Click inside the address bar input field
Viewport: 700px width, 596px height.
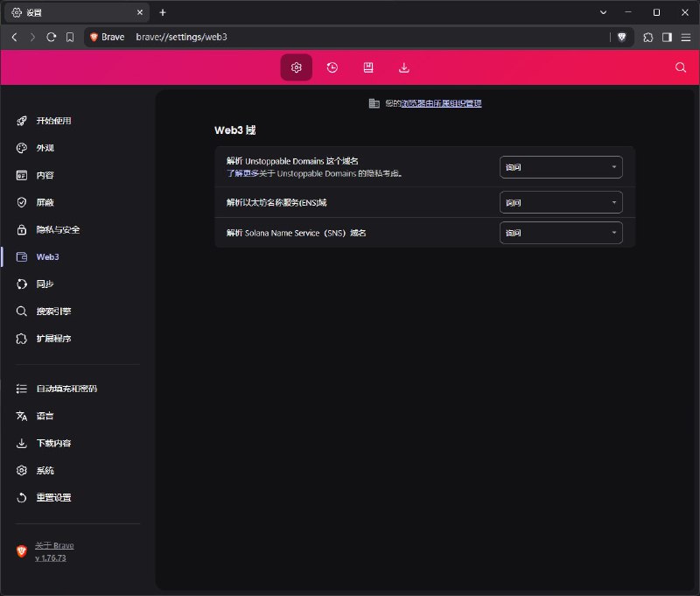click(262, 37)
